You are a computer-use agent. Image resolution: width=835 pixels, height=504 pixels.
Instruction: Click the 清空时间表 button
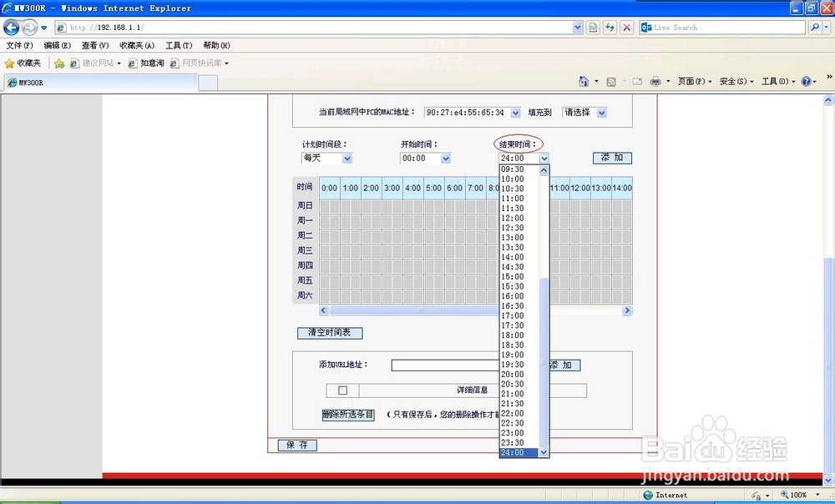point(329,332)
